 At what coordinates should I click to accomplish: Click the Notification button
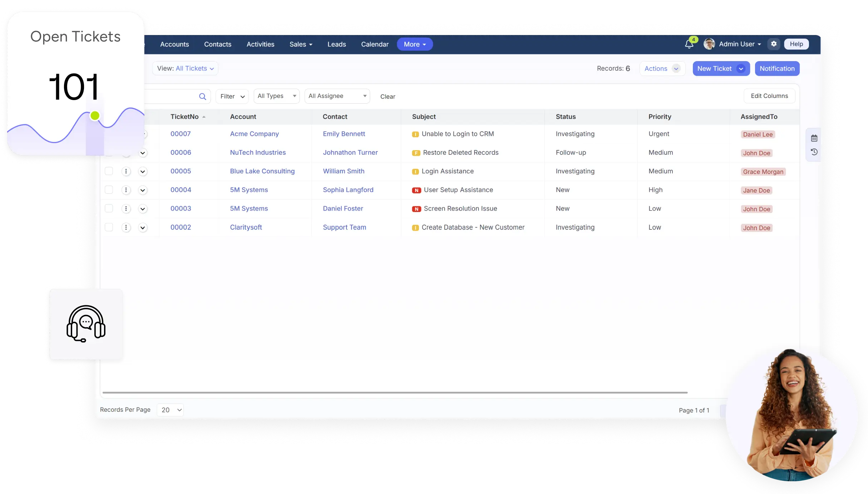(777, 69)
